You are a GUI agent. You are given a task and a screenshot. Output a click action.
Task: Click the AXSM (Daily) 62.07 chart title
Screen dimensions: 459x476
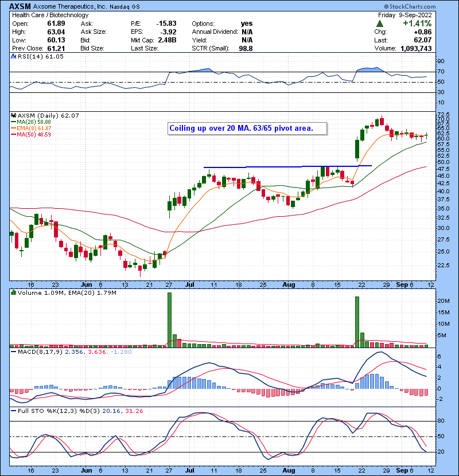[48, 115]
